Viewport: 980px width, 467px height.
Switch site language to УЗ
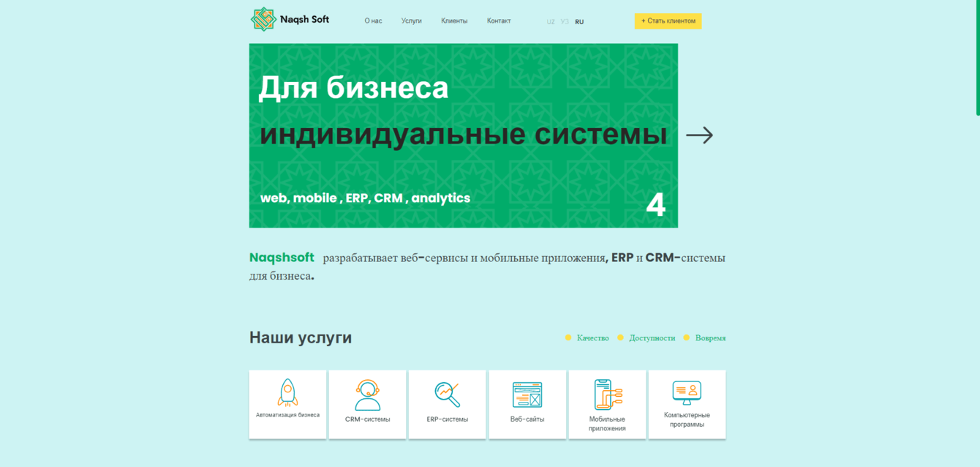point(564,22)
